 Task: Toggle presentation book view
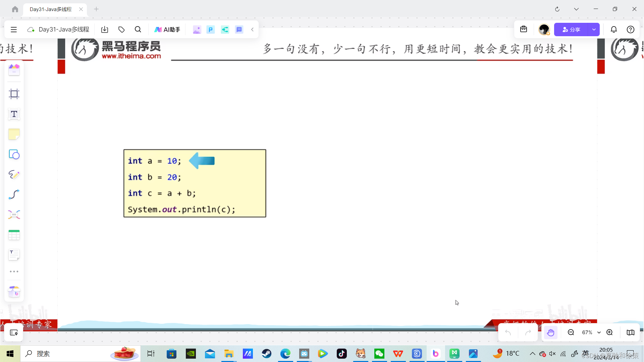click(x=630, y=333)
